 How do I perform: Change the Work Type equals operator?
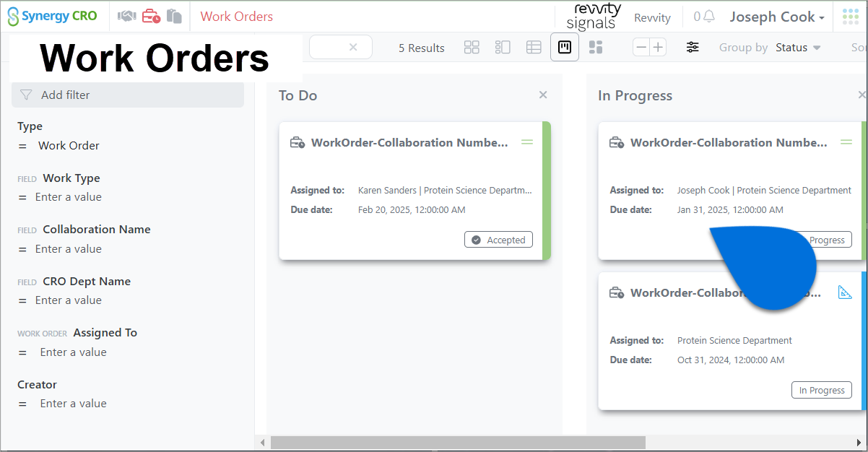click(22, 197)
